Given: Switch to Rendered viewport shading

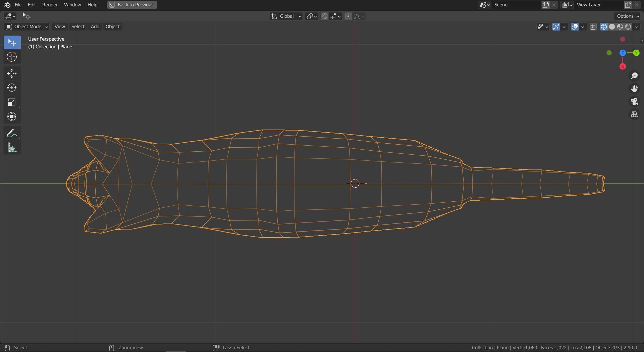Looking at the screenshot, I should coord(628,27).
